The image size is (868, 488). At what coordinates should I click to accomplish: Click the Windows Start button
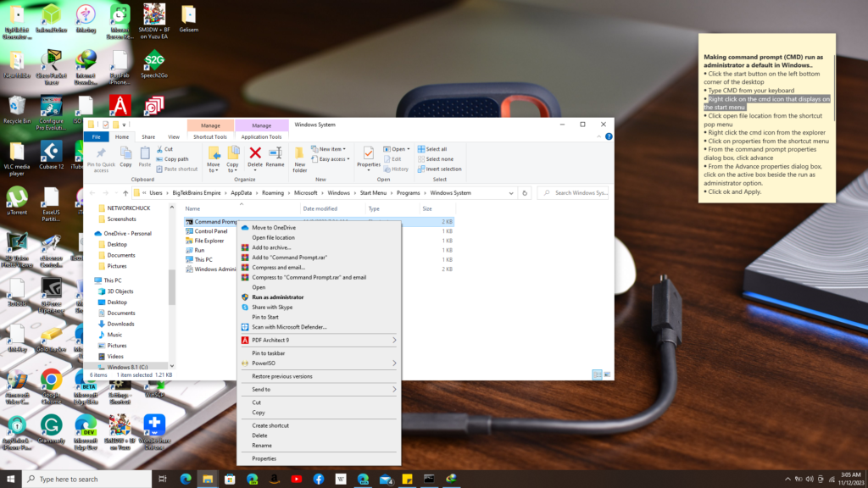[10, 480]
